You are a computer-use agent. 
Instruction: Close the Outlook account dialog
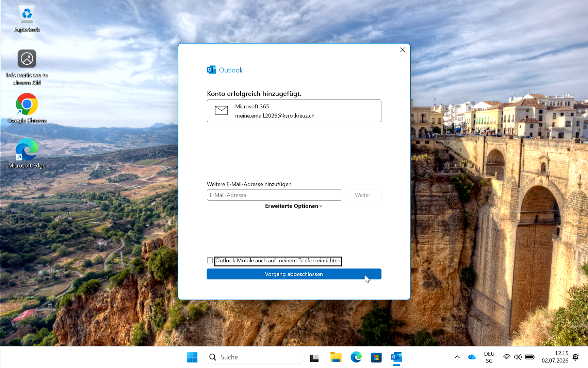(x=403, y=50)
